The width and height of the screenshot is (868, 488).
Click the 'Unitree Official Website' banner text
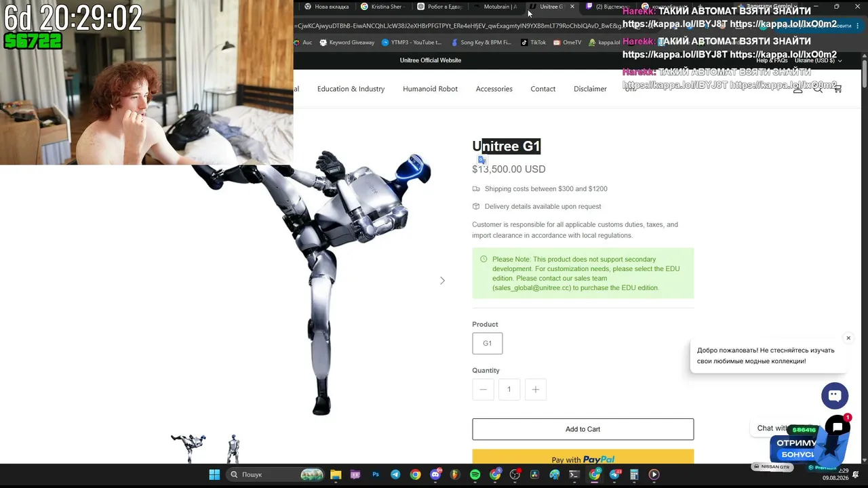click(x=430, y=60)
